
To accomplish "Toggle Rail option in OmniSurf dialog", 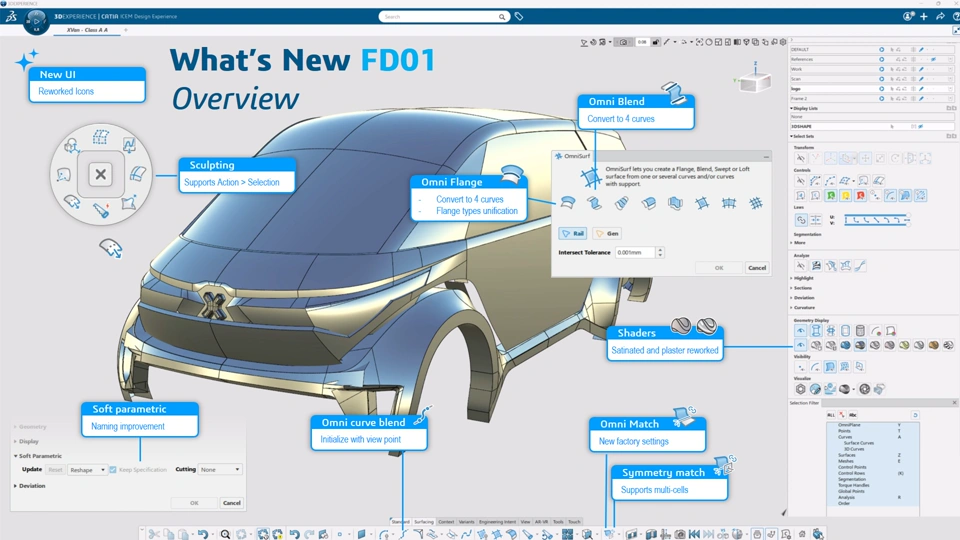I will [x=573, y=233].
